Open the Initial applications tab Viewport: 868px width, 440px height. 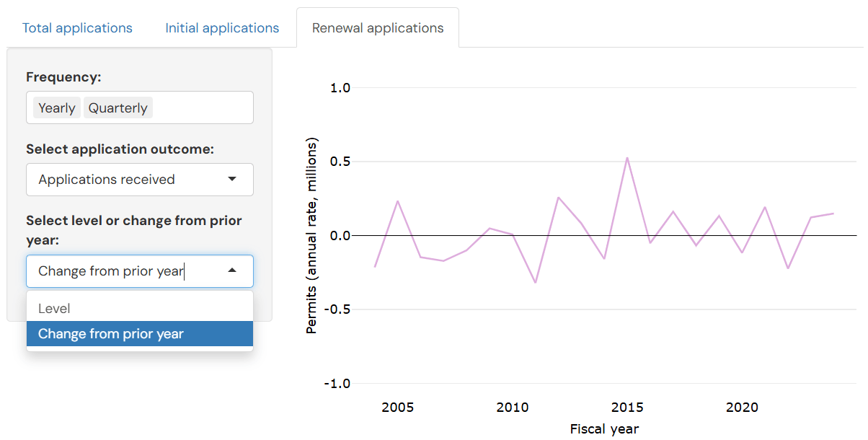[x=222, y=28]
